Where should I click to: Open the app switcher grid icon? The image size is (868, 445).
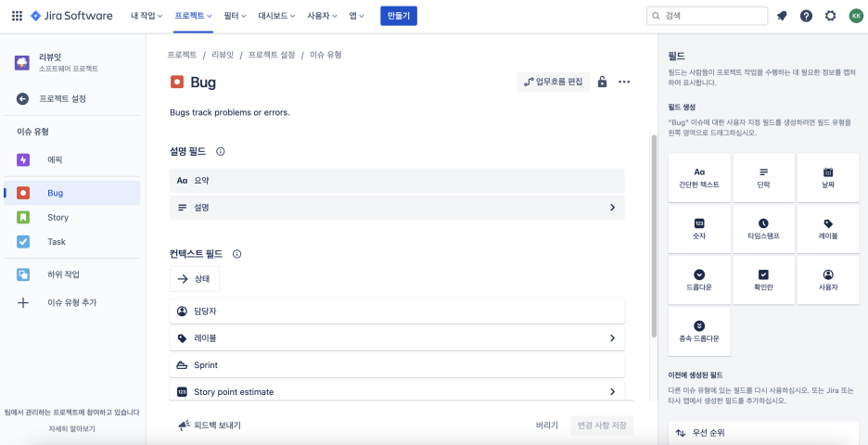pyautogui.click(x=16, y=16)
